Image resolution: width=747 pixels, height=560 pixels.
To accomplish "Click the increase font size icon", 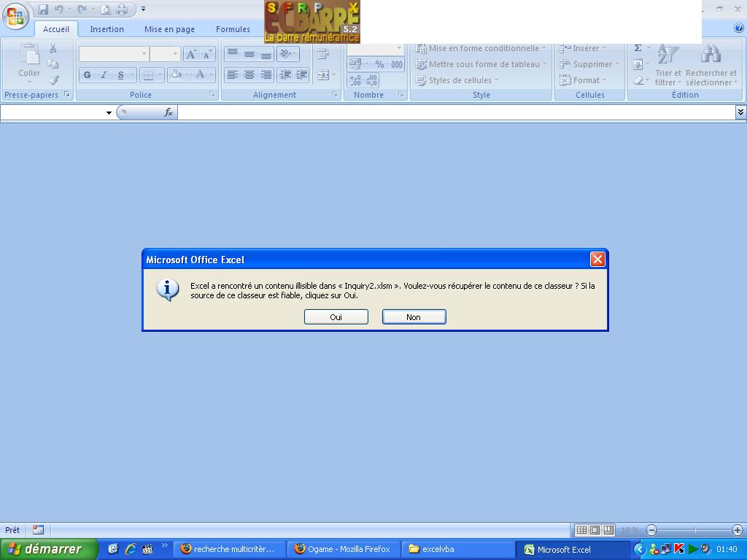I will tap(191, 54).
